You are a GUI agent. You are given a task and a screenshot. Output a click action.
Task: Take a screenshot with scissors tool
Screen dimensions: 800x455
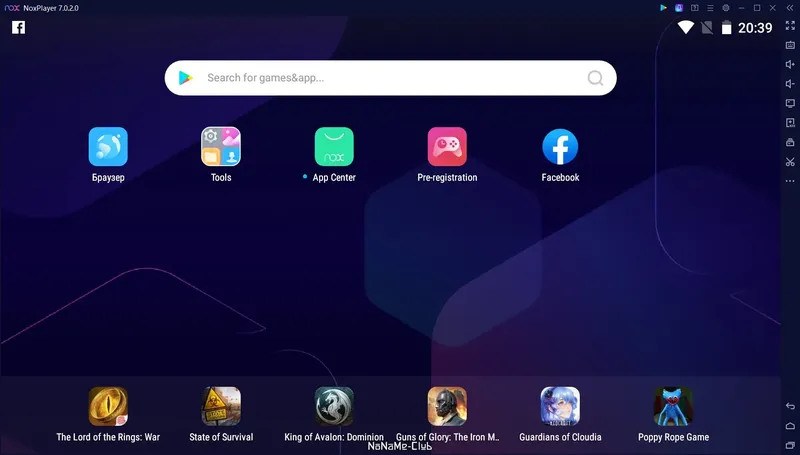tap(790, 162)
